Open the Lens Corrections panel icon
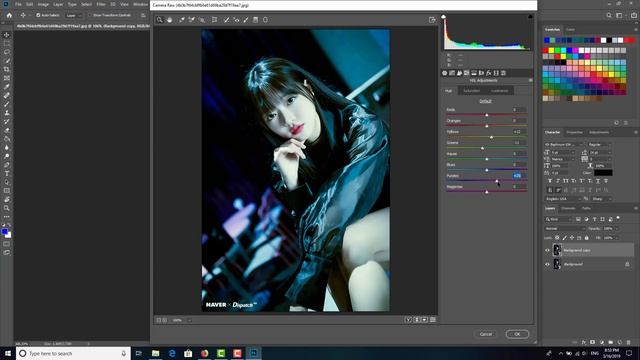The width and height of the screenshot is (640, 360). 481,73
